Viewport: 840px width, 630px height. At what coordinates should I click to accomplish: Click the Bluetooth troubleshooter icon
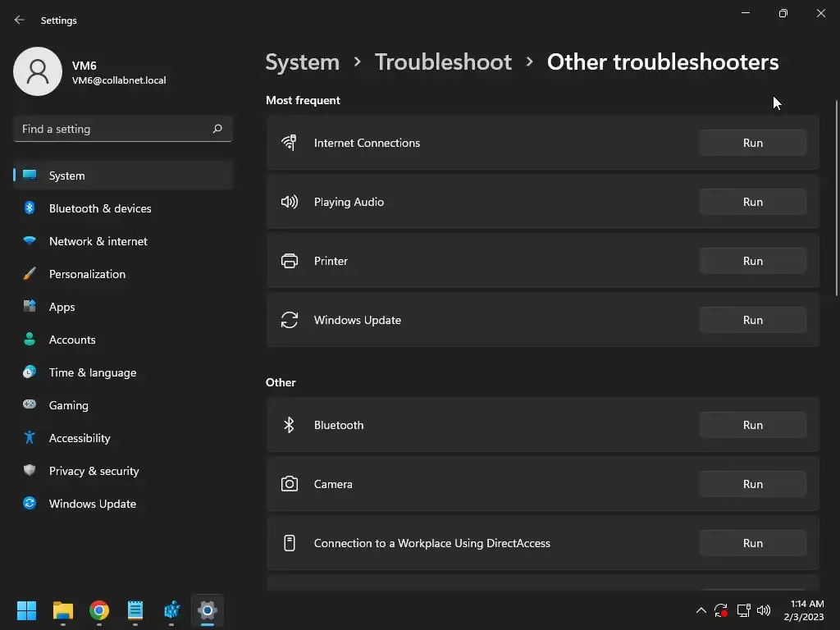(x=289, y=425)
